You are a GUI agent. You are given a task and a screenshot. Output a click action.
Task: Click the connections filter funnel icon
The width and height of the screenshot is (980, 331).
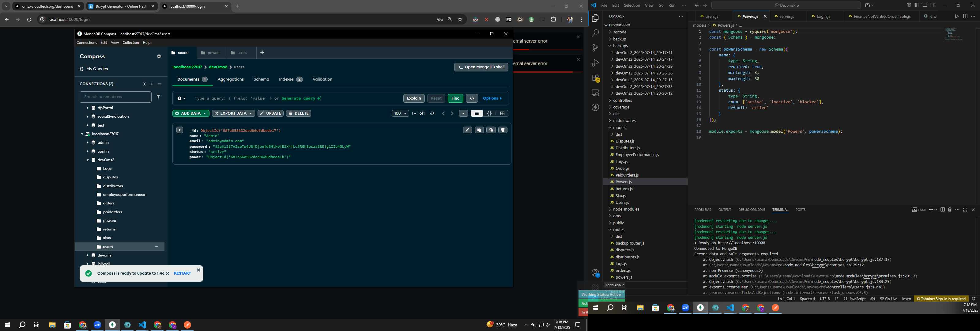[158, 97]
